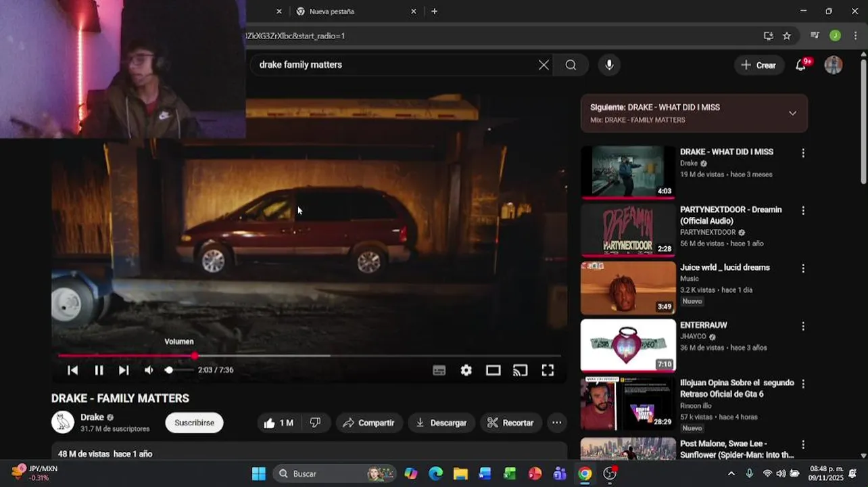868x487 pixels.
Task: Open player settings gear
Action: click(x=466, y=370)
